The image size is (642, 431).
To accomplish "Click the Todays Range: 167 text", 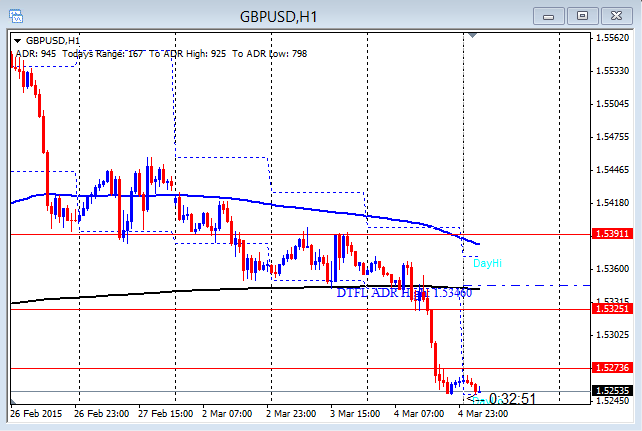I will click(x=102, y=54).
